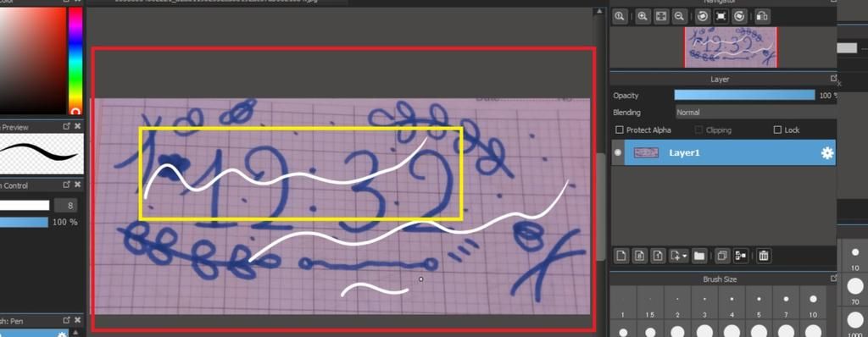Add a new layer folder

pos(699,256)
